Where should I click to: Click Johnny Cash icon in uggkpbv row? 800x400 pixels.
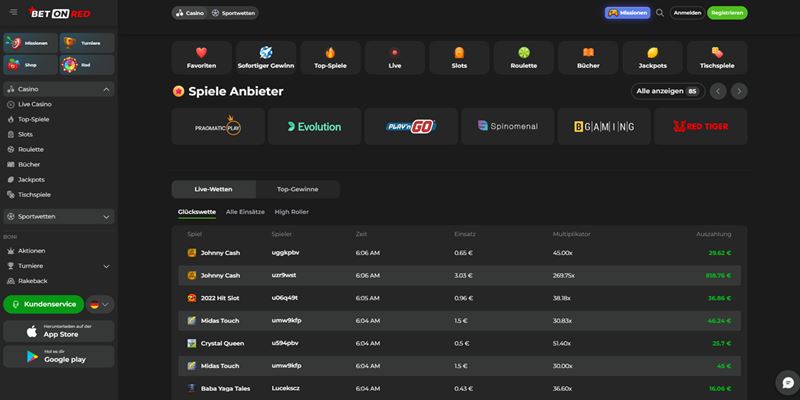point(192,253)
